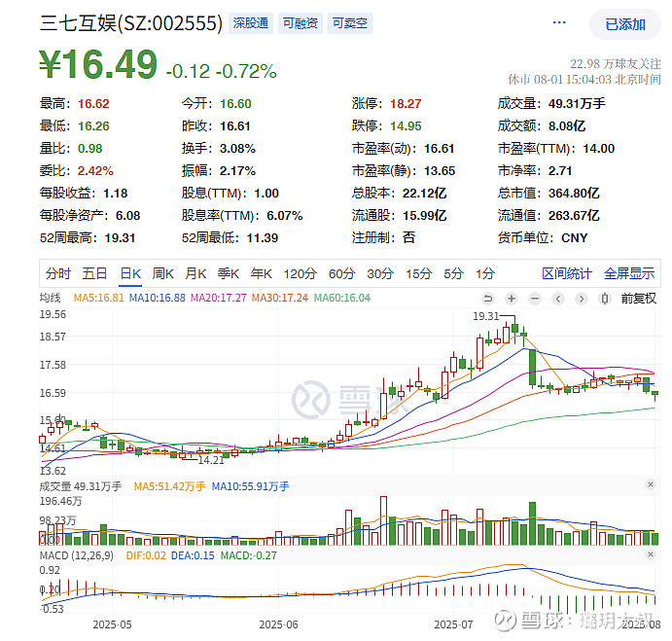Click the candlestick chart style icon
The image size is (672, 641).
pos(604,299)
